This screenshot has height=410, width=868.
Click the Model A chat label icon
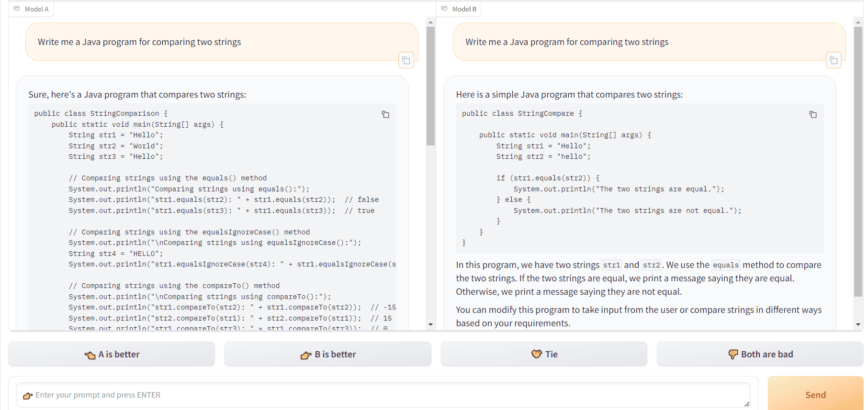click(17, 9)
